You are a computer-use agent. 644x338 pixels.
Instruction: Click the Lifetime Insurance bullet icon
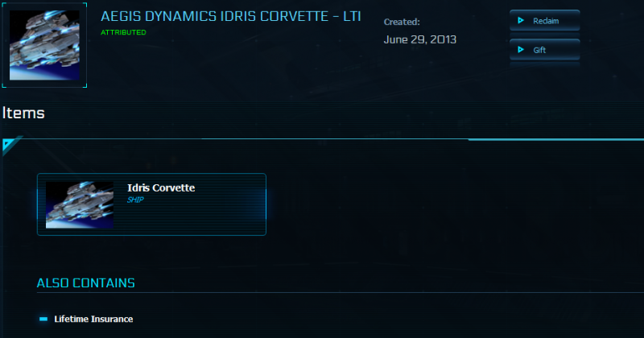(43, 319)
